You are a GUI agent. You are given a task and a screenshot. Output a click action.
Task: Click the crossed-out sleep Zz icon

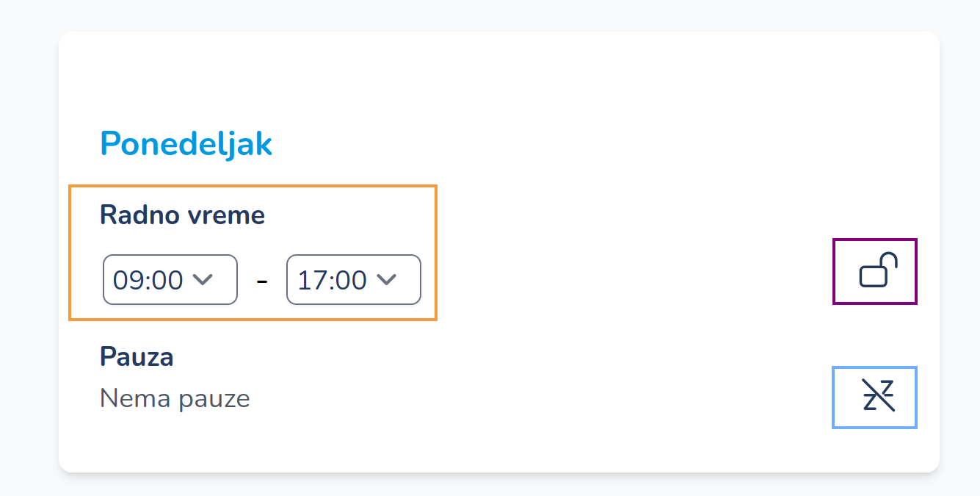[x=875, y=397]
